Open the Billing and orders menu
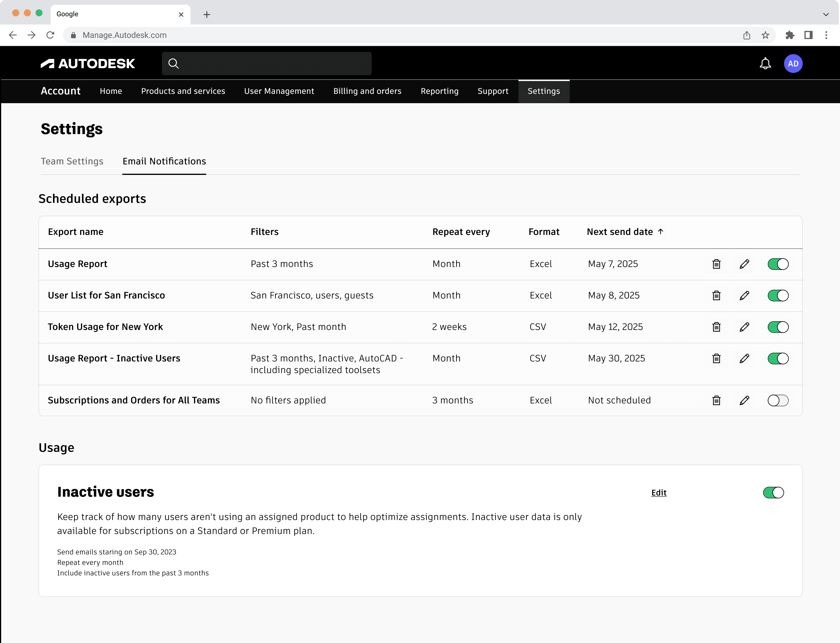The image size is (840, 643). pos(367,91)
